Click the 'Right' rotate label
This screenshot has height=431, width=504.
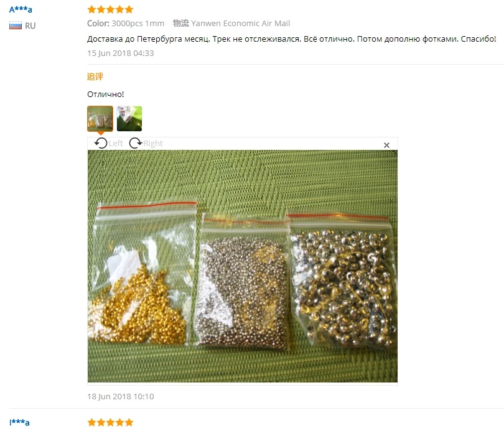[x=153, y=143]
